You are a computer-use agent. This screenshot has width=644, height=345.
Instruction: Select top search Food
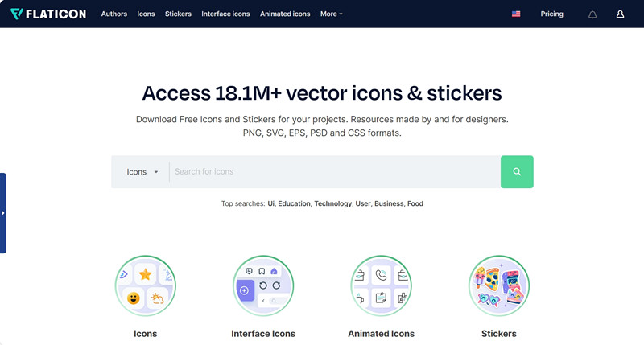415,203
